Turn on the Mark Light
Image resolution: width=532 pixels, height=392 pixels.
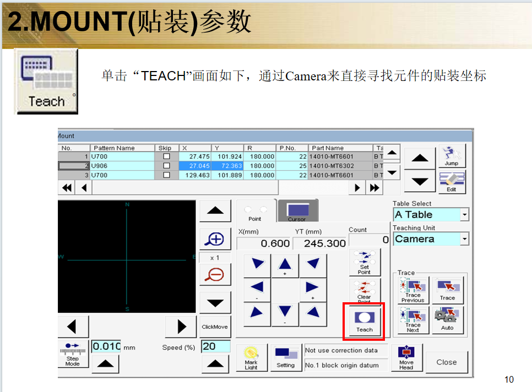[251, 357]
